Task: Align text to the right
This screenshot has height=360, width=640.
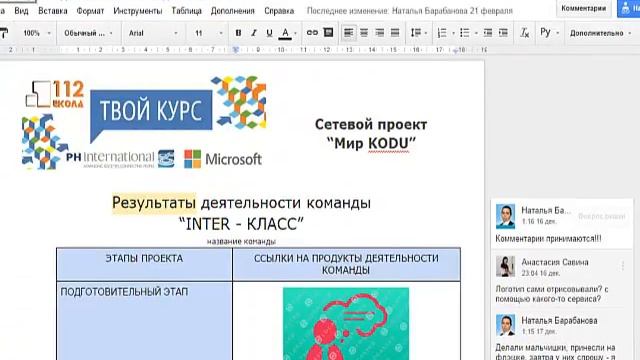Action: [380, 33]
